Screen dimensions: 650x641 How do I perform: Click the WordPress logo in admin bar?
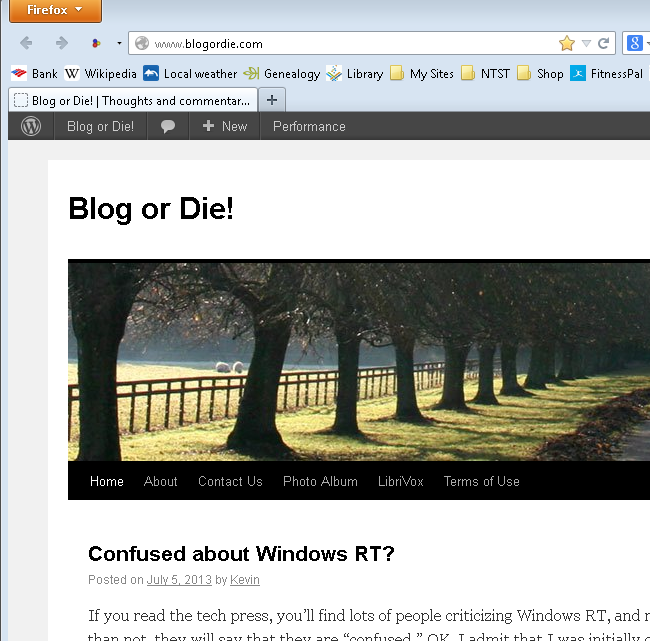[x=31, y=126]
